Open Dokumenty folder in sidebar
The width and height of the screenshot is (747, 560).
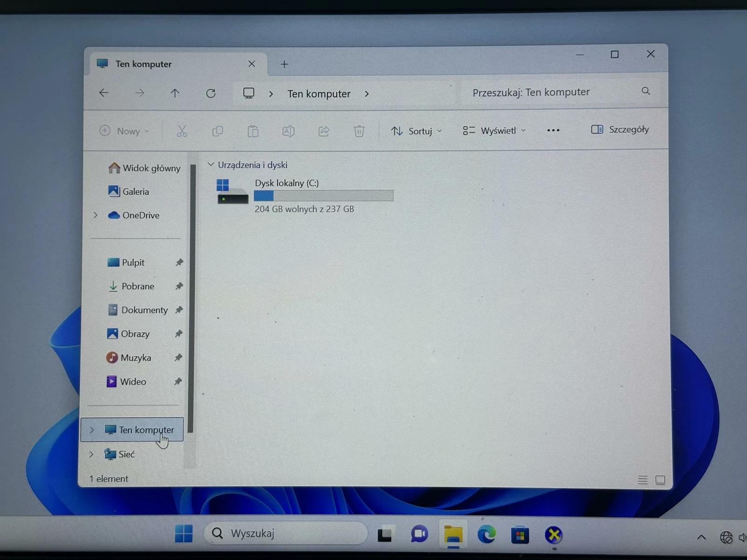(144, 310)
